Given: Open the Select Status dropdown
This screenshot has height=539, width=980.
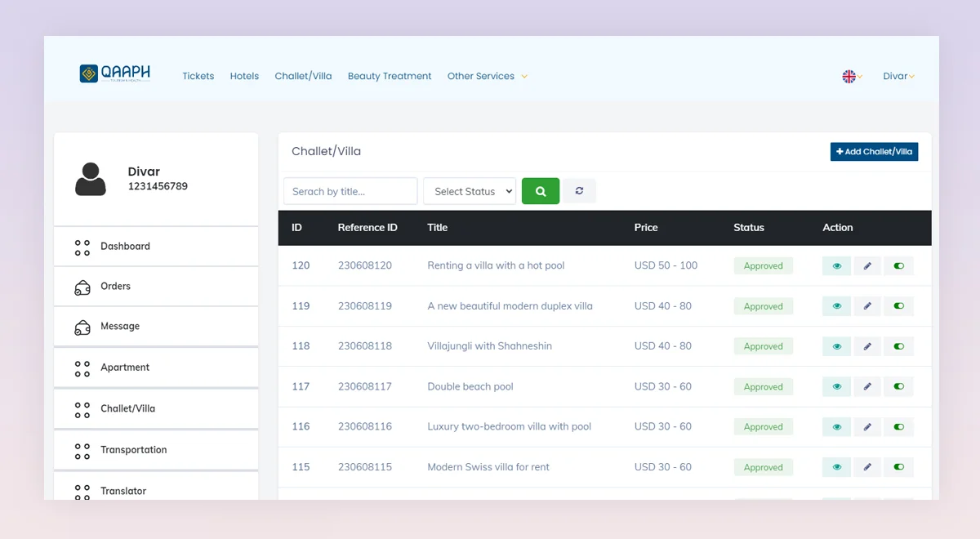Looking at the screenshot, I should 469,190.
